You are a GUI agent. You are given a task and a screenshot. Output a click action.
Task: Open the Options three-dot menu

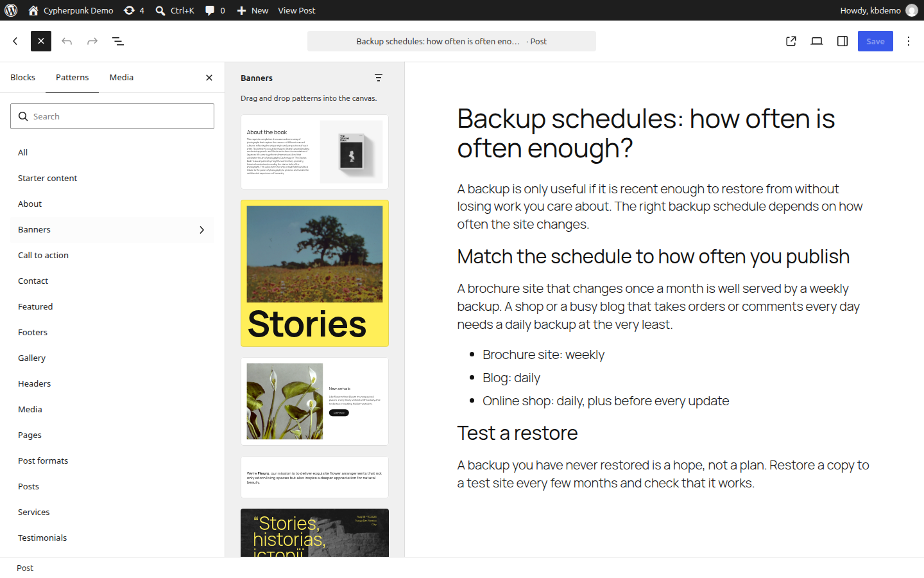[909, 41]
